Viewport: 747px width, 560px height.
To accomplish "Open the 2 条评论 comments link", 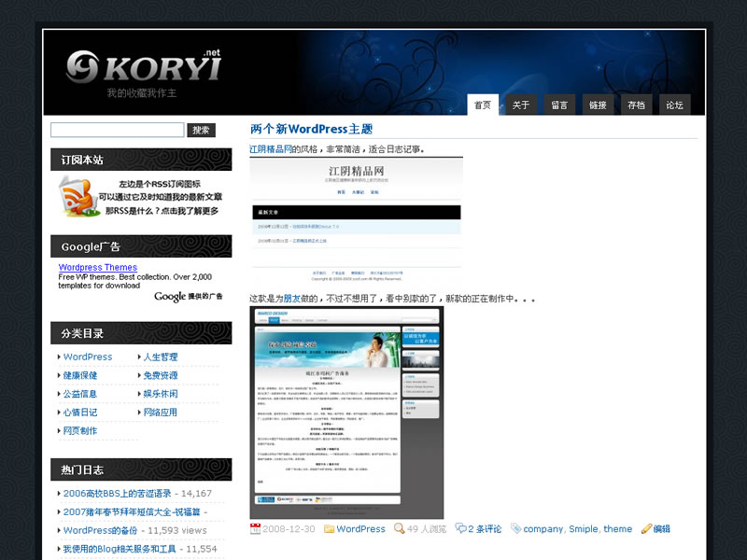I will tap(485, 528).
